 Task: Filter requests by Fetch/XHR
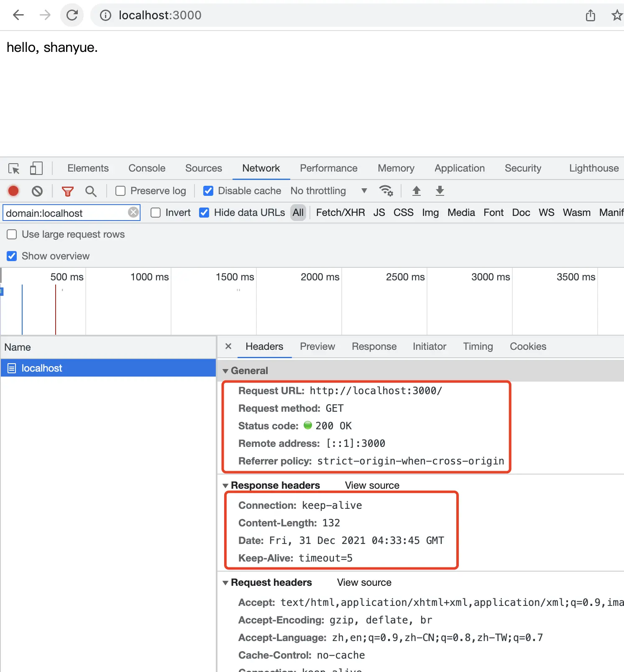pos(340,213)
